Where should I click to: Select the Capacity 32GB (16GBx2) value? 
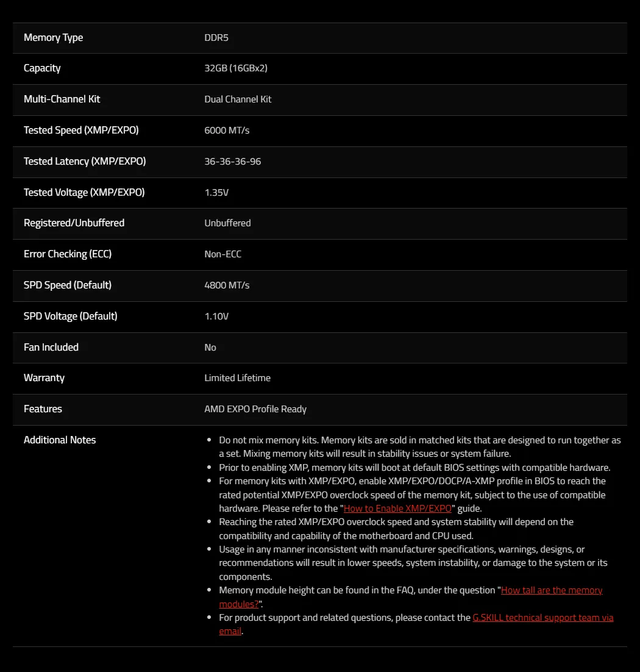click(x=236, y=68)
